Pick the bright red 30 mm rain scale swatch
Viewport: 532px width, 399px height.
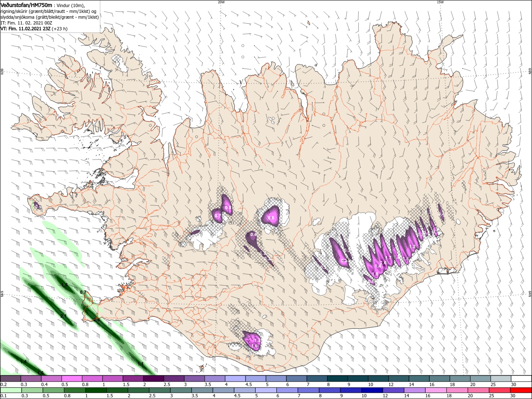pyautogui.click(x=521, y=390)
